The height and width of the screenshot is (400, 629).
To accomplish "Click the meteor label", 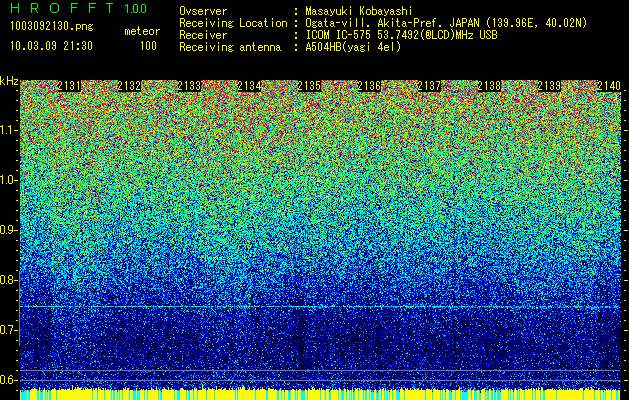I will 142,31.
